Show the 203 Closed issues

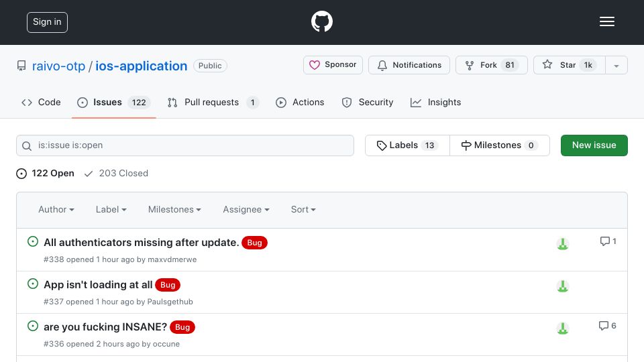pos(116,173)
